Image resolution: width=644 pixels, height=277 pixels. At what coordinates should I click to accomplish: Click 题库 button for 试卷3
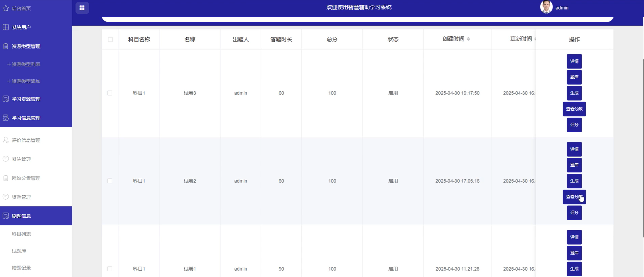pos(574,77)
